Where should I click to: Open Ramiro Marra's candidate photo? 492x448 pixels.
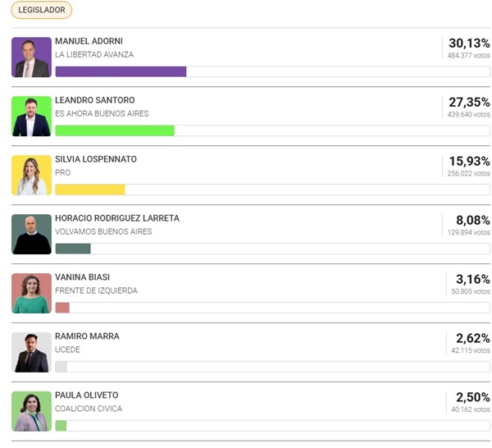click(x=31, y=352)
